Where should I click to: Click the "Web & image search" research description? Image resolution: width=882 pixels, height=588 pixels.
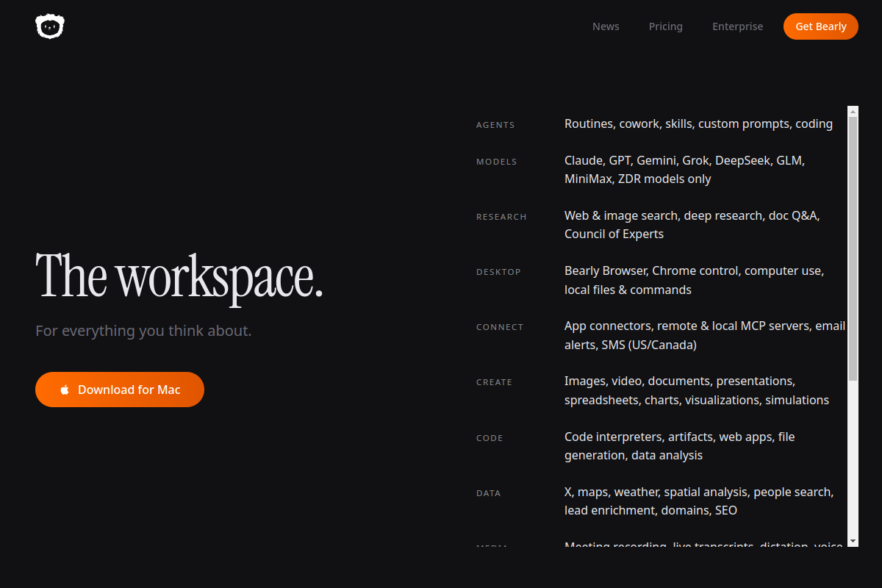click(692, 225)
